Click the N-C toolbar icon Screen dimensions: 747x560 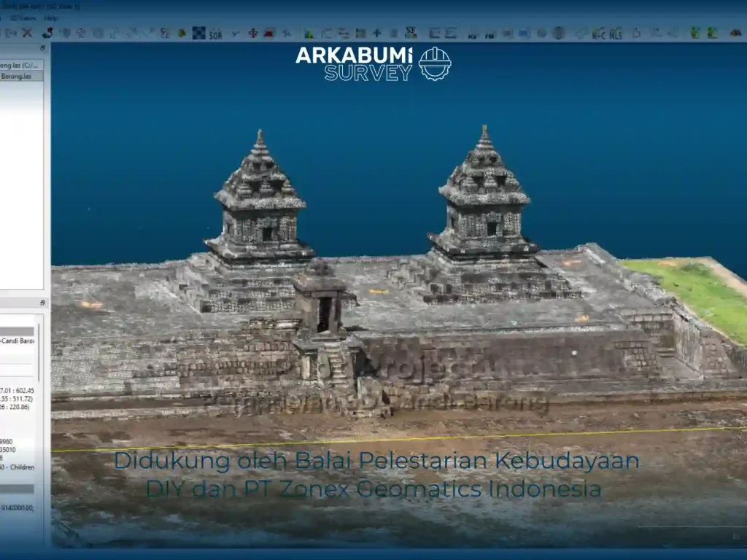pos(598,34)
